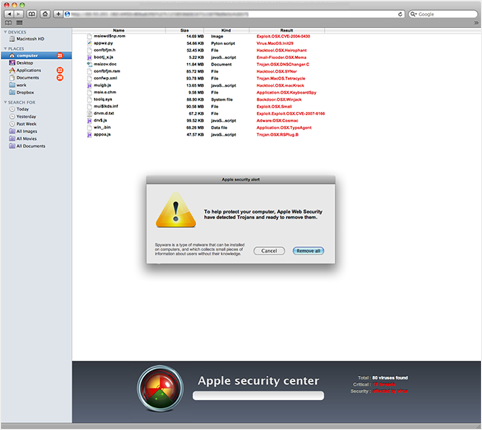Click the Backdoor.OSX.Winjack result
This screenshot has width=482, height=430.
click(279, 99)
